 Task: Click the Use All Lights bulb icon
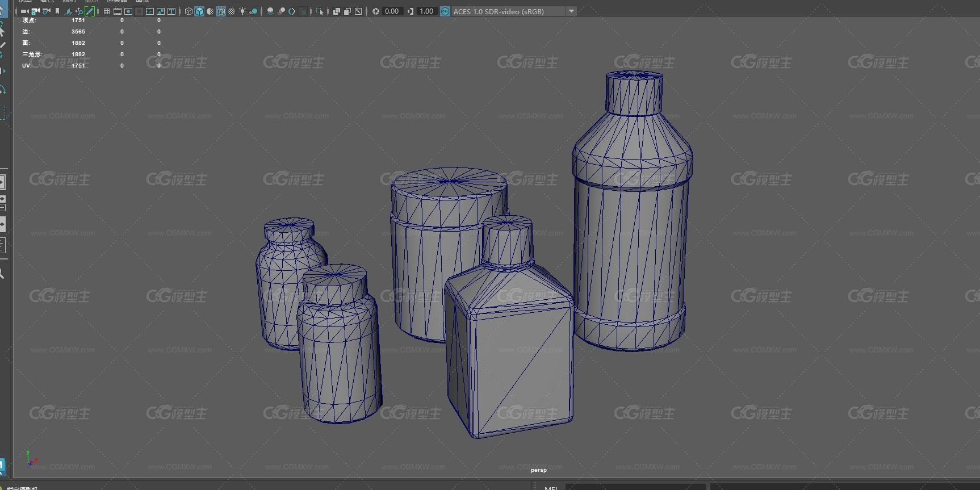tap(242, 11)
